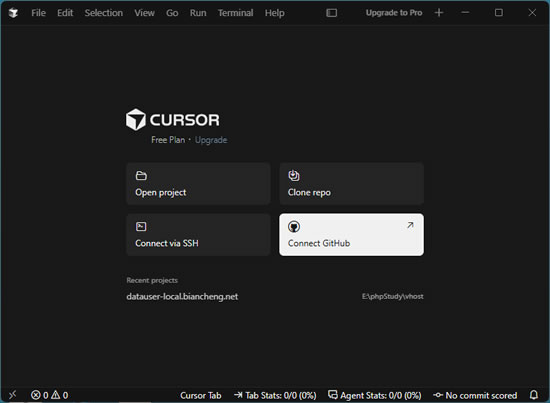Close the Cursor window

pos(532,13)
